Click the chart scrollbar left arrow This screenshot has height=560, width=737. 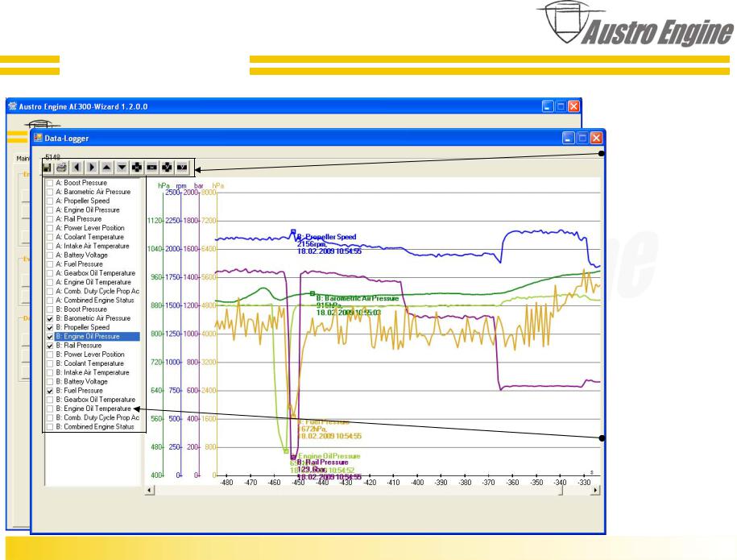(149, 491)
